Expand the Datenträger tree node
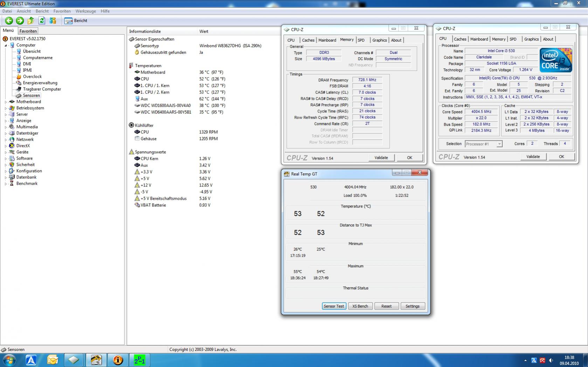This screenshot has width=588, height=367. (x=6, y=133)
